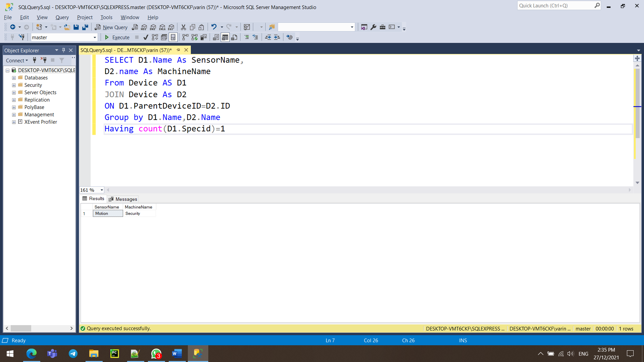Open Windows Start menu
Image resolution: width=644 pixels, height=362 pixels.
tap(10, 354)
